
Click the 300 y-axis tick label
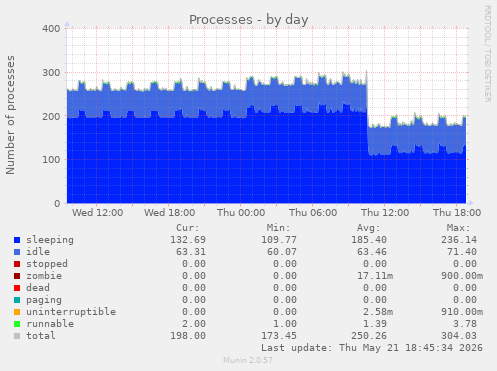coord(51,73)
